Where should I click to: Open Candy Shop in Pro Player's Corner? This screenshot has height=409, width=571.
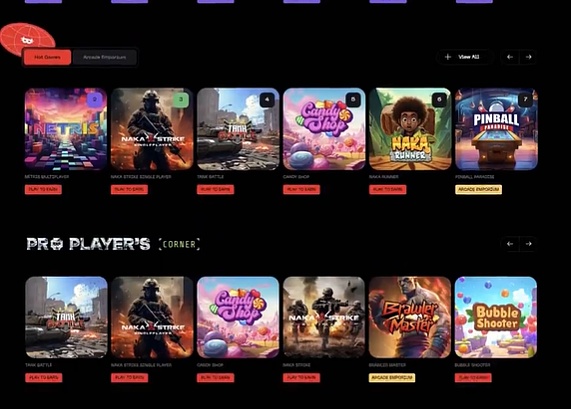point(238,317)
